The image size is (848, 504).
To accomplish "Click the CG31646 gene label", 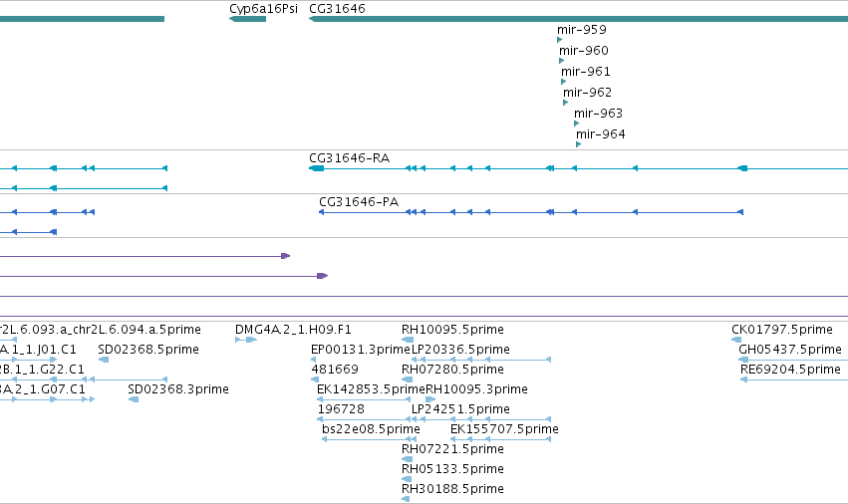I will pyautogui.click(x=337, y=9).
